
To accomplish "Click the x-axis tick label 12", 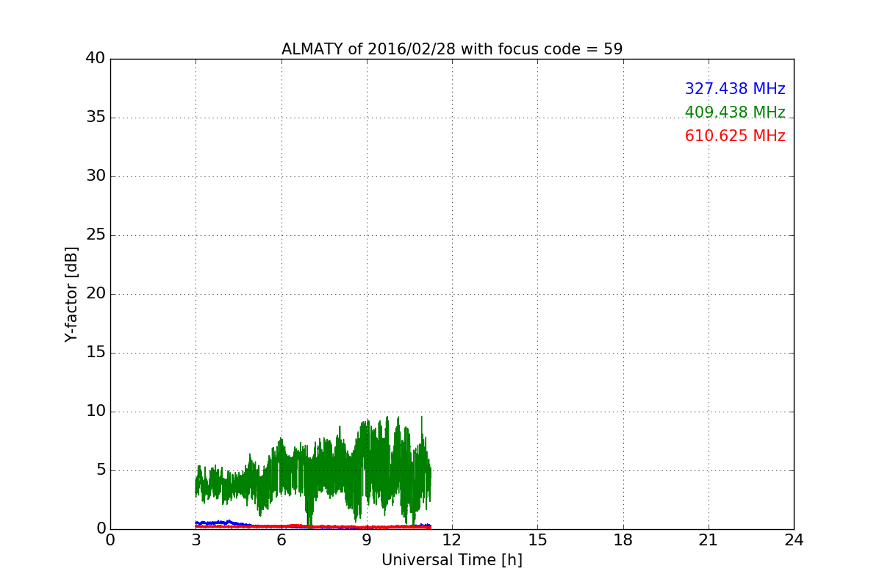I will click(452, 540).
